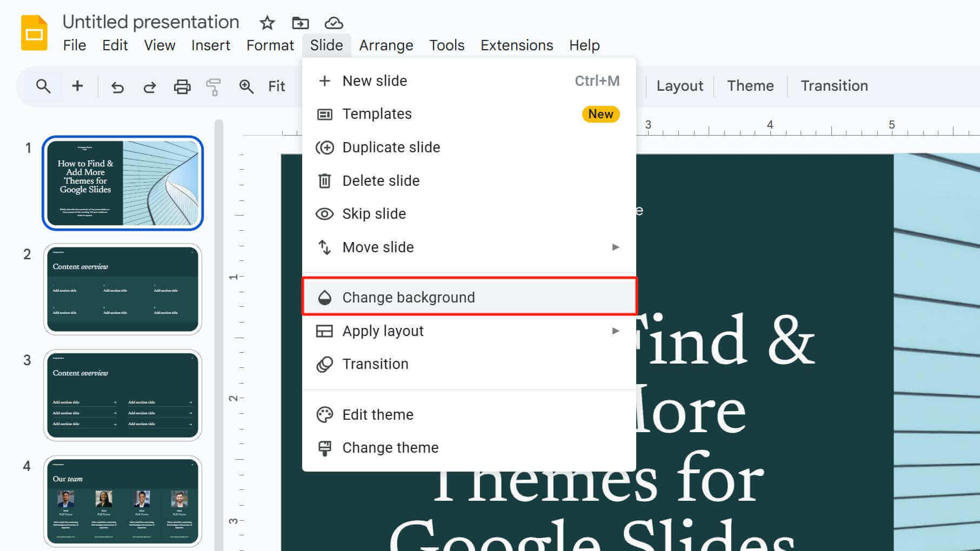Click the eye icon for Skip slide
The width and height of the screenshot is (980, 551).
(x=324, y=214)
